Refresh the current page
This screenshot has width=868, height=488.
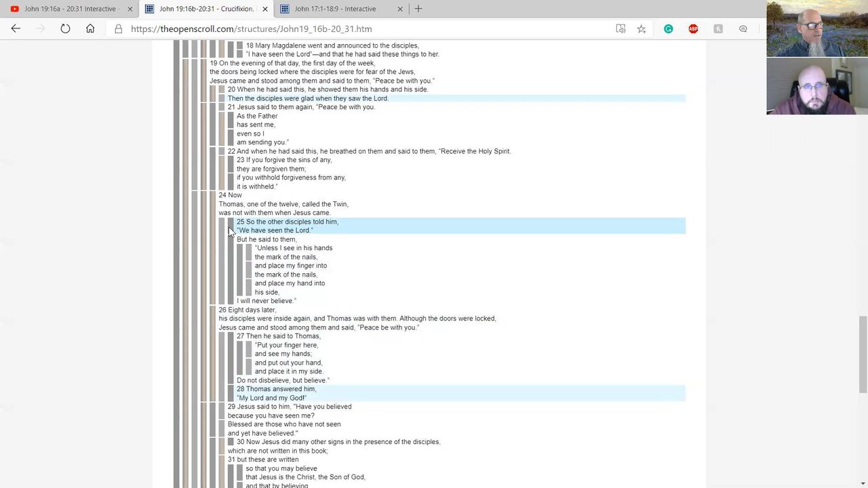pyautogui.click(x=65, y=28)
